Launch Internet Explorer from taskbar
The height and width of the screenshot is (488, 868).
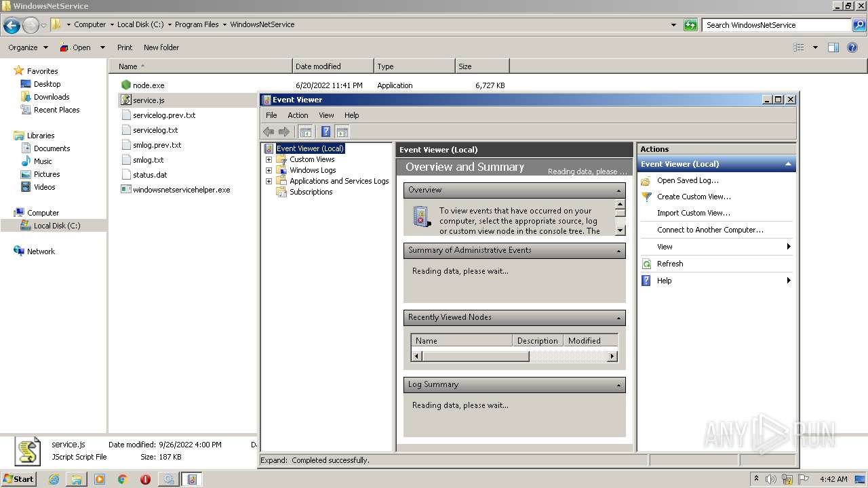[54, 479]
